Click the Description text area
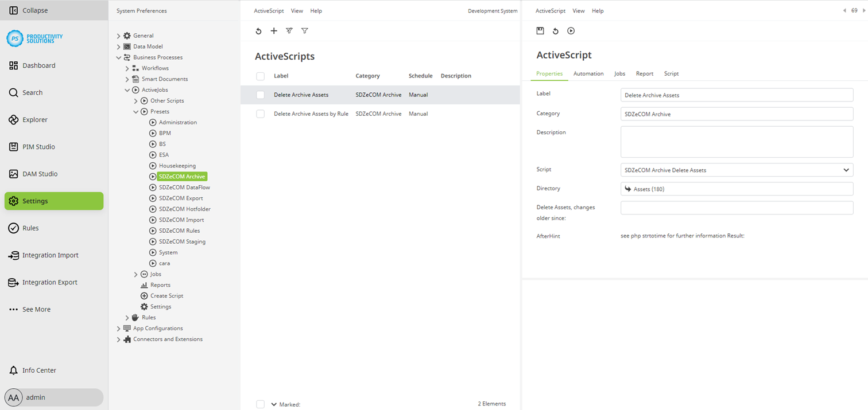Viewport: 868px width, 410px height. pyautogui.click(x=737, y=142)
